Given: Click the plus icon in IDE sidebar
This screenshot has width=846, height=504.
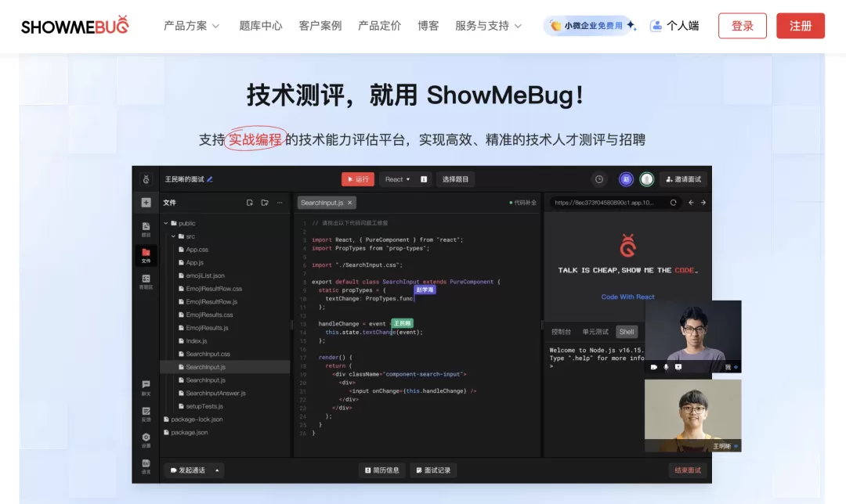Looking at the screenshot, I should 146,202.
